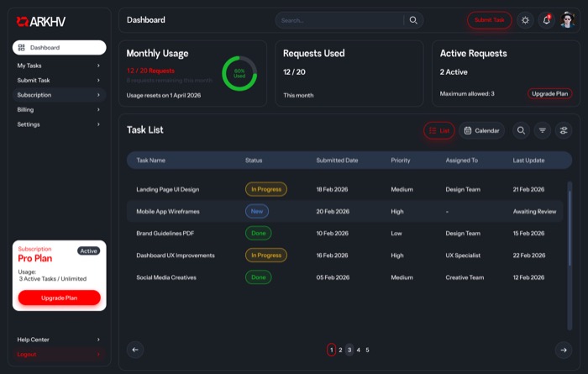Click the Task List search icon

tap(521, 130)
